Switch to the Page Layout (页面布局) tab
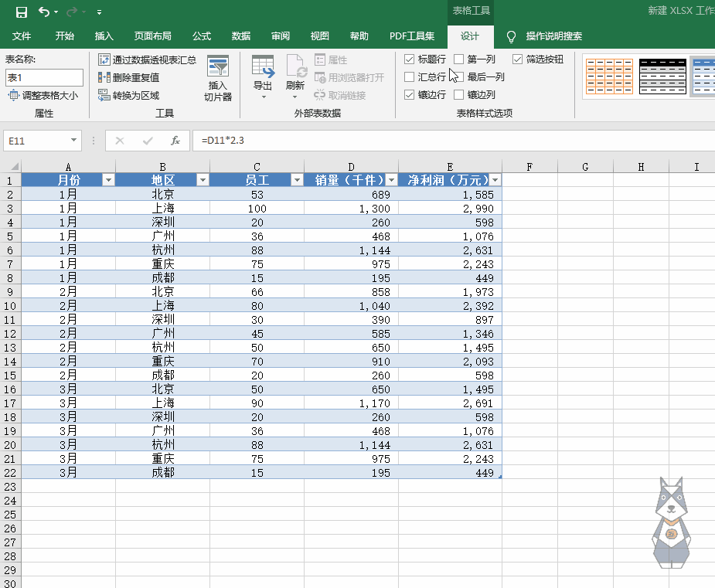Screen dimensions: 715x588 153,36
